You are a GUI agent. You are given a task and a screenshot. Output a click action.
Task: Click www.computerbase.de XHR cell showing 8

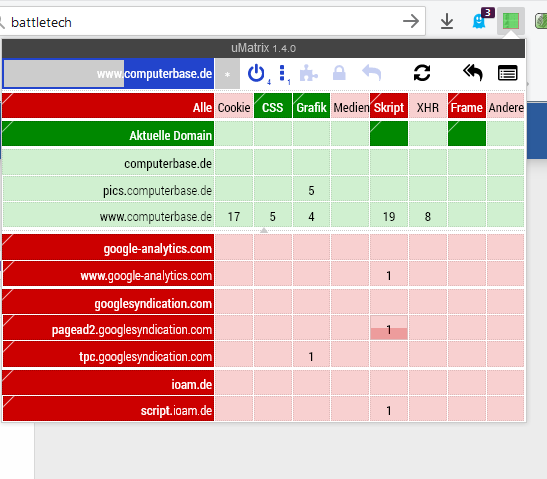[x=428, y=215]
